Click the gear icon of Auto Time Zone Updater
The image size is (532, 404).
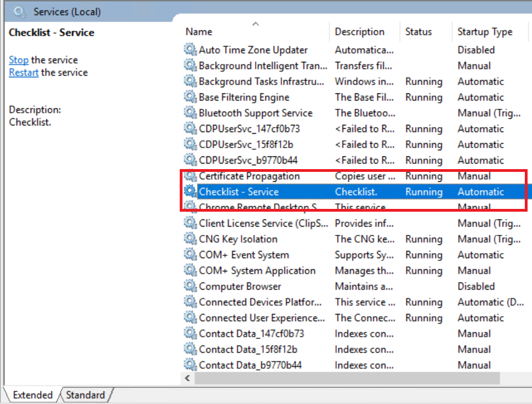tap(190, 50)
